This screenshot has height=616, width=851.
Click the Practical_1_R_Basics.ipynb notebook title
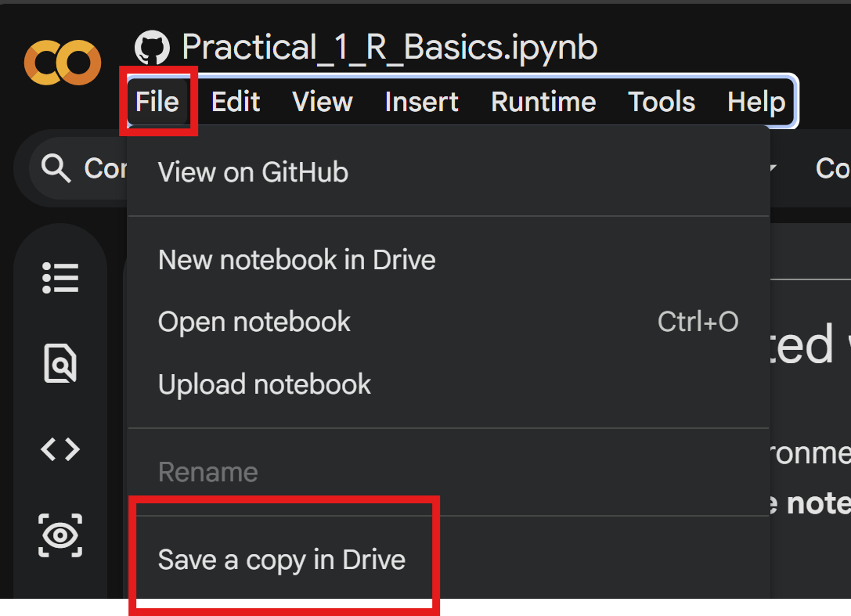(x=389, y=48)
